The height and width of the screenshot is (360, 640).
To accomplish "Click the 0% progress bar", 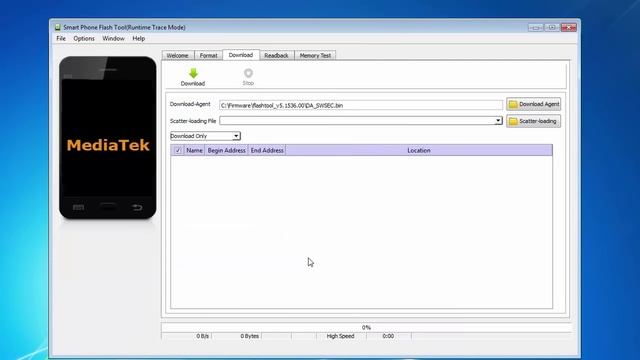I will coord(366,327).
